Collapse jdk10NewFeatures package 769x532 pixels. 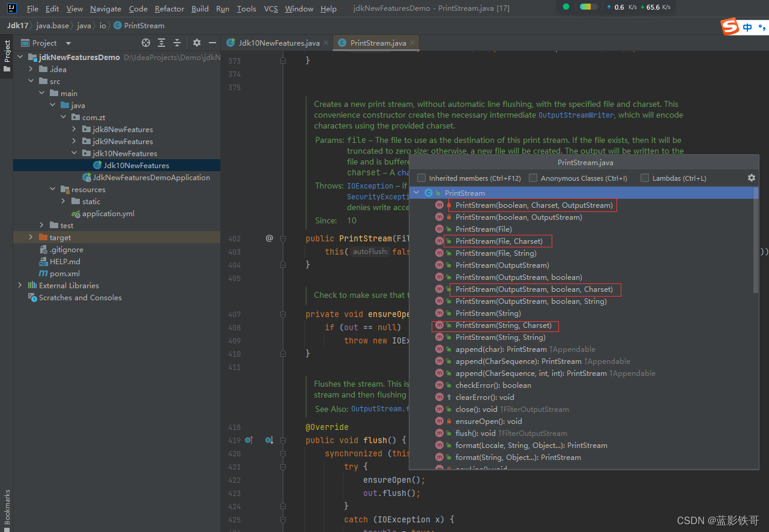pyautogui.click(x=74, y=153)
